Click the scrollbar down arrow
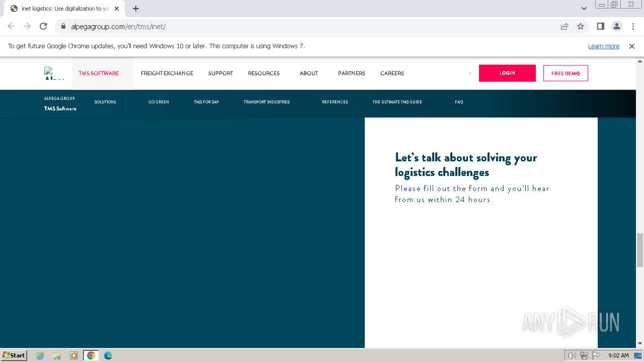This screenshot has width=644, height=362. pyautogui.click(x=640, y=344)
